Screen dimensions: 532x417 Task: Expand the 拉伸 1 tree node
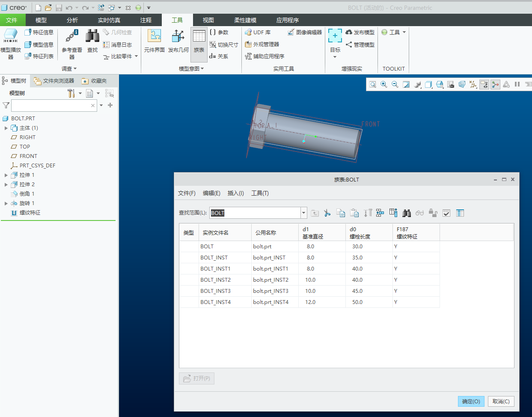[6, 175]
